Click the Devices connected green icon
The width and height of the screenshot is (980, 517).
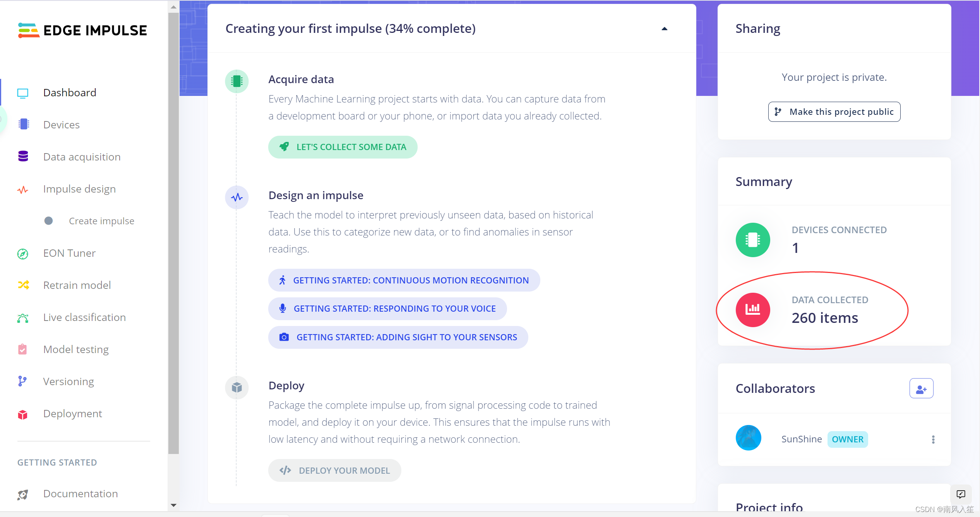pos(752,240)
